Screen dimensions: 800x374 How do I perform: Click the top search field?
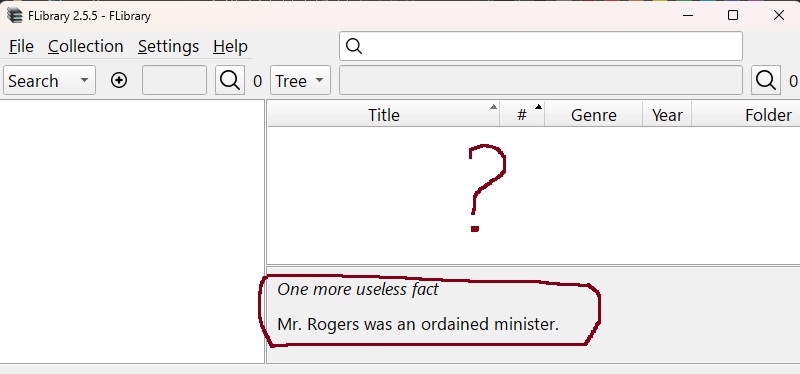pyautogui.click(x=541, y=46)
